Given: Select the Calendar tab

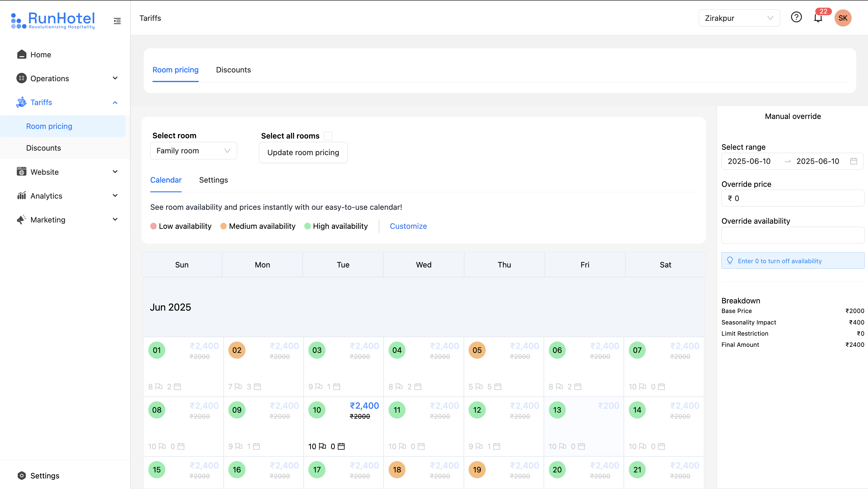Looking at the screenshot, I should coord(166,180).
